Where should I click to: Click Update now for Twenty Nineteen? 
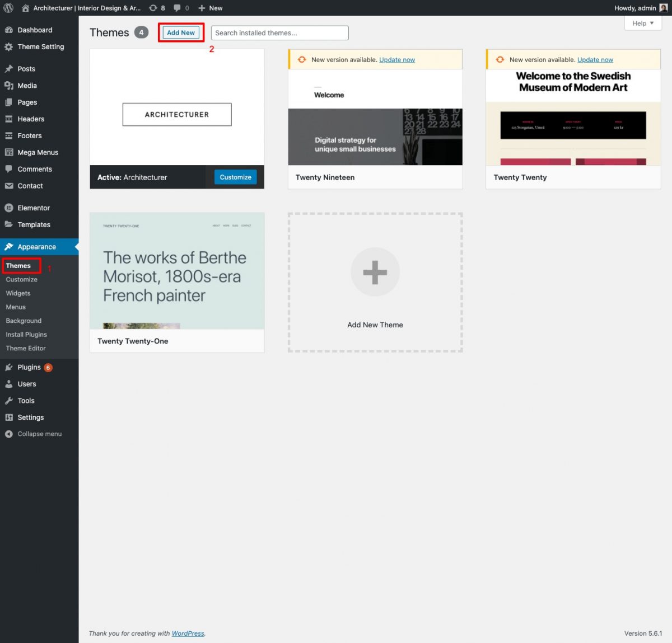click(x=397, y=59)
